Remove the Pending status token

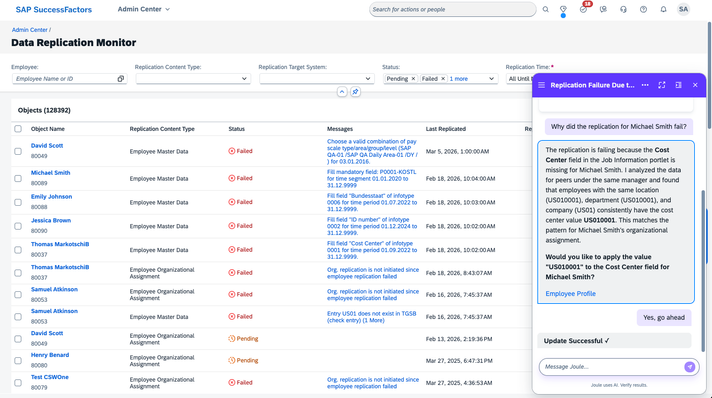(413, 79)
